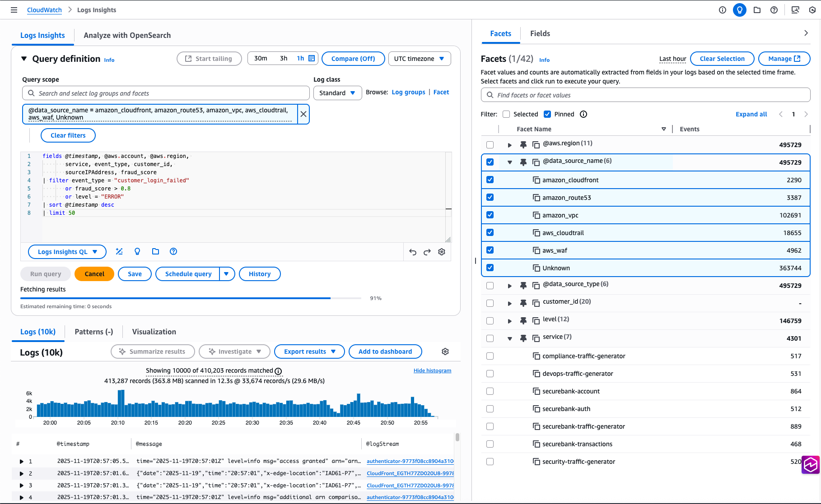Screen dimensions: 821x504
Task: Clear the data source name filter X
Action: 303,114
